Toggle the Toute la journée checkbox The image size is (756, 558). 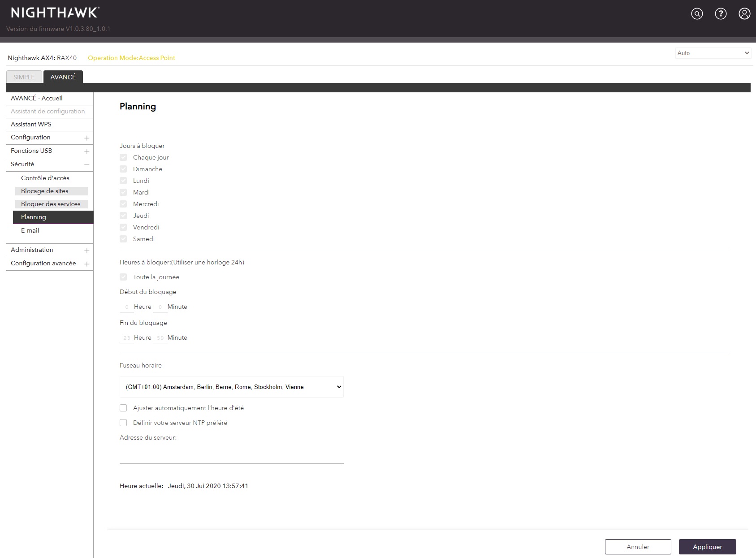(123, 277)
